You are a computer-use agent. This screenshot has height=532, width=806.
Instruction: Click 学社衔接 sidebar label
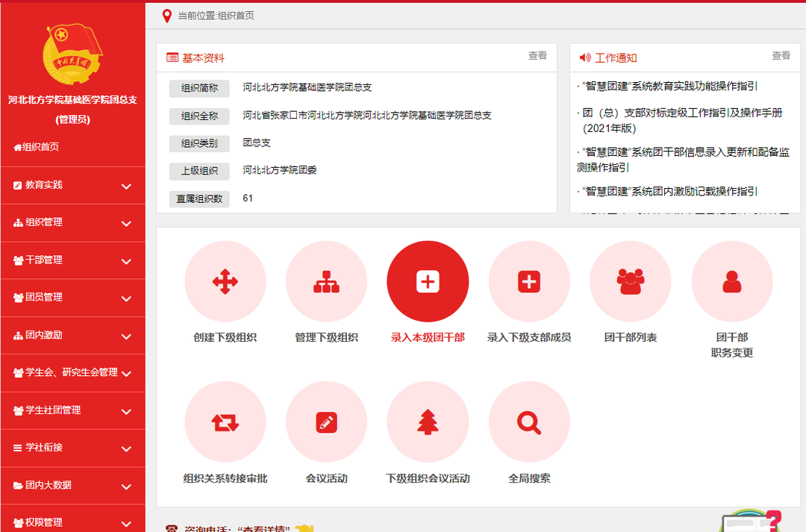point(44,447)
